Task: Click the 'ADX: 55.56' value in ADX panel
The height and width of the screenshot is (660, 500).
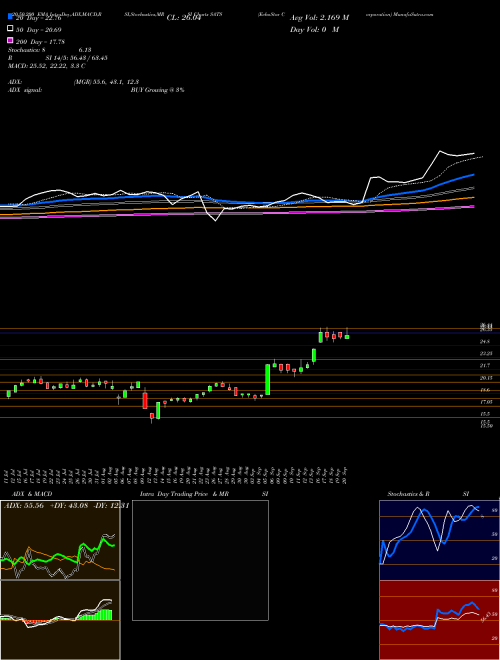Action: (24, 505)
